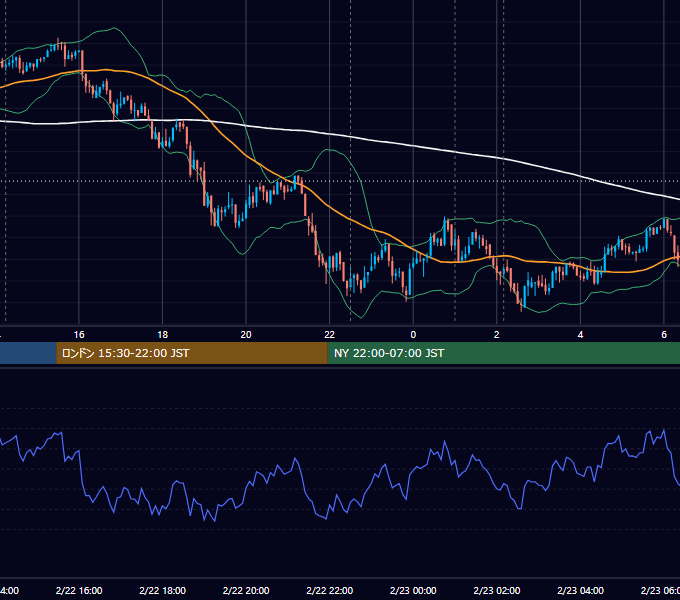This screenshot has height=600, width=680.
Task: Click the 2/22 20:00 timestamp label
Action: coord(246,590)
